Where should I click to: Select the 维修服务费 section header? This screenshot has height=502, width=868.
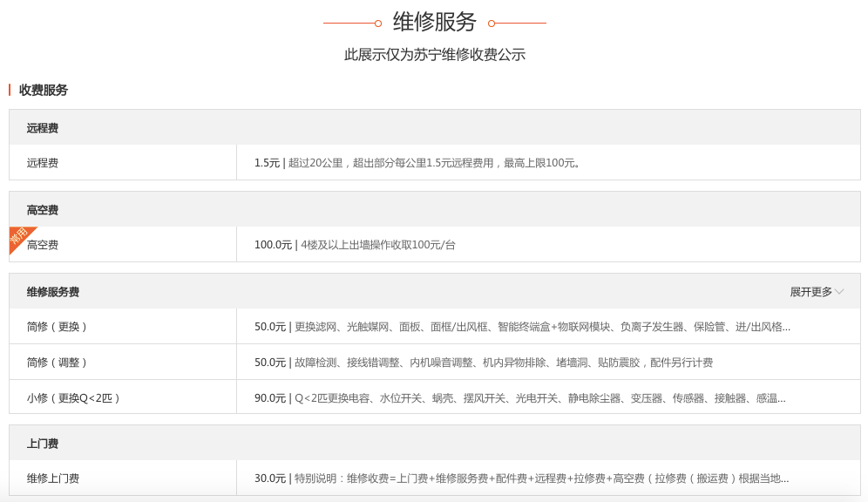click(53, 292)
